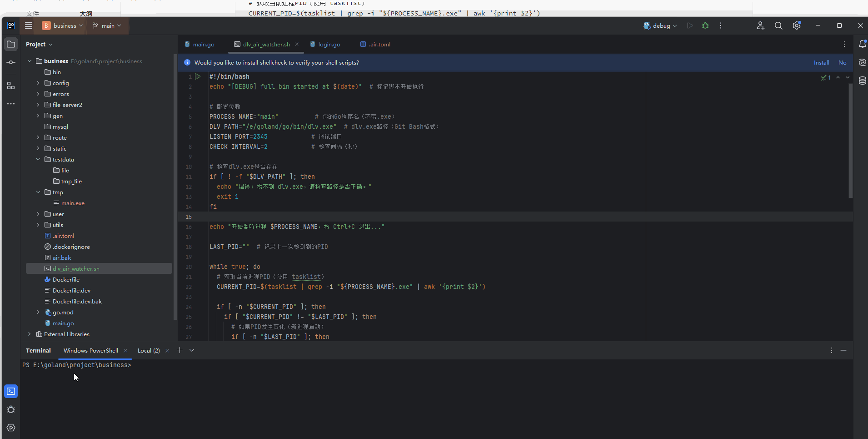Viewport: 868px width, 439px height.
Task: Open the main branch dropdown
Action: (107, 25)
